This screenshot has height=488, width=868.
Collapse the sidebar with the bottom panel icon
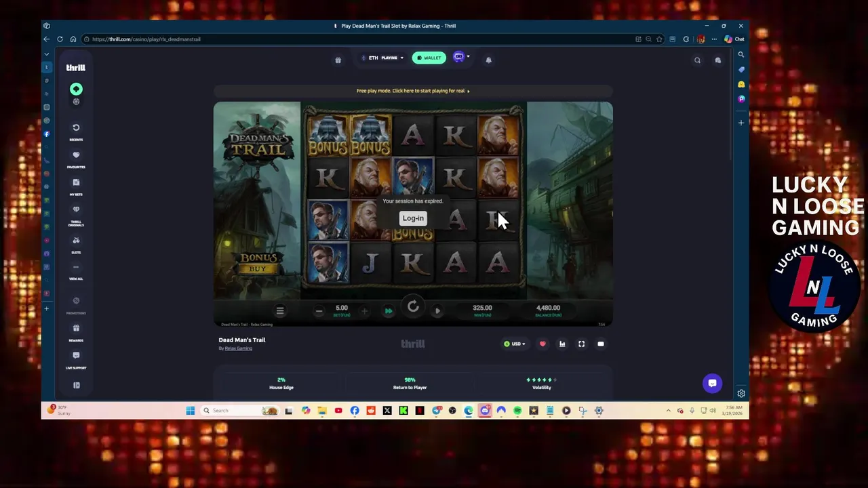tap(76, 385)
